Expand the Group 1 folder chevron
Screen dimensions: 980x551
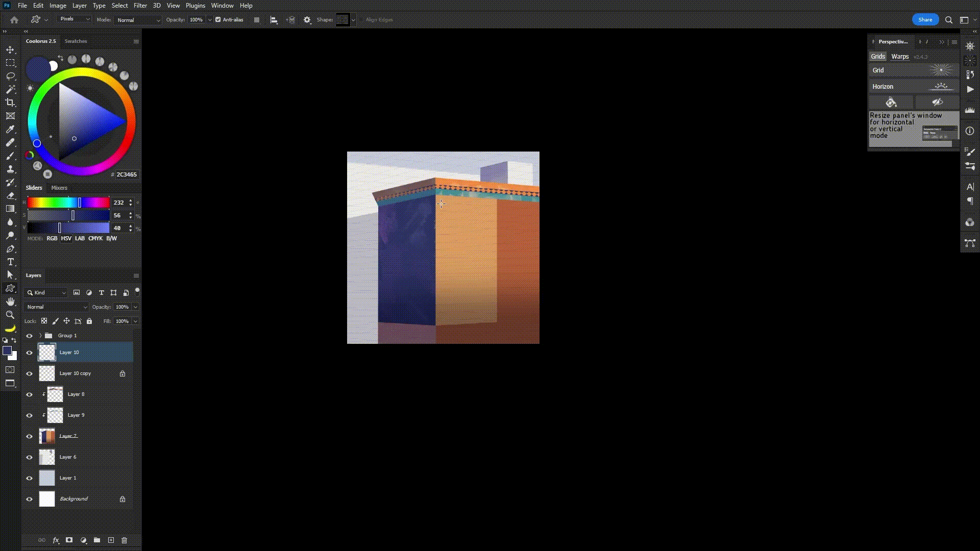point(40,336)
